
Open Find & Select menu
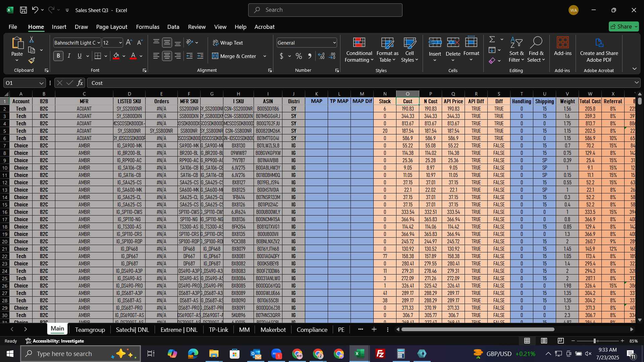tap(536, 50)
